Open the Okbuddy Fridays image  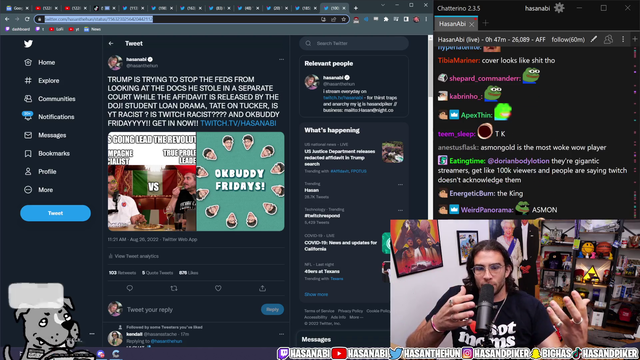[240, 181]
